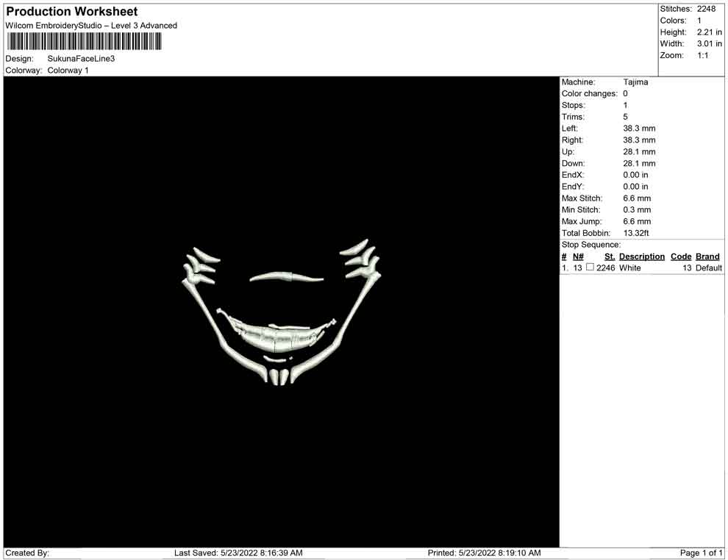This screenshot has height=560, width=728.
Task: Select the design name SukunaFaceLine3
Action: coord(81,59)
